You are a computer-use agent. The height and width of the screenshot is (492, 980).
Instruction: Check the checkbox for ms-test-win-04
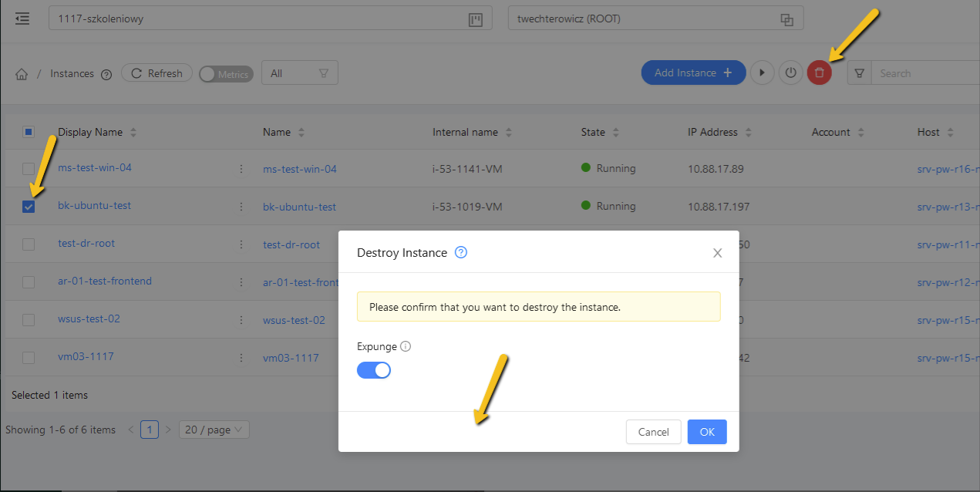[29, 169]
